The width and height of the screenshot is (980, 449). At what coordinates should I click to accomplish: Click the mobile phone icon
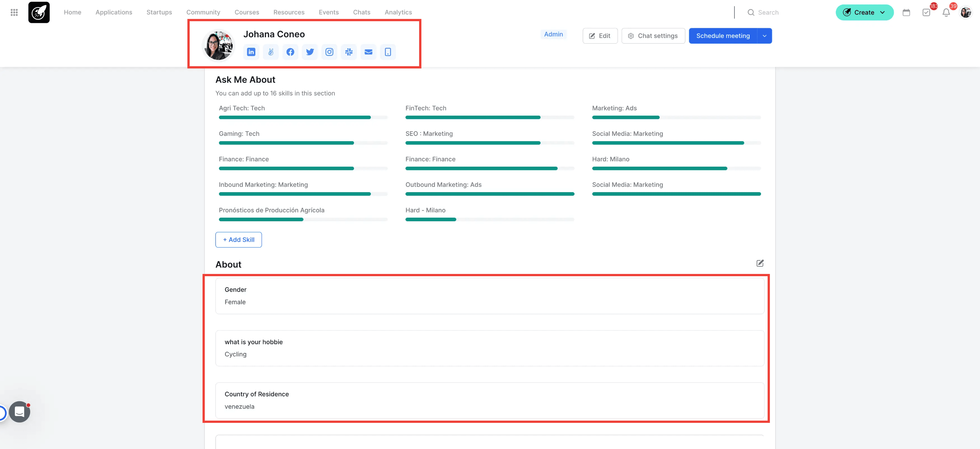pos(388,52)
